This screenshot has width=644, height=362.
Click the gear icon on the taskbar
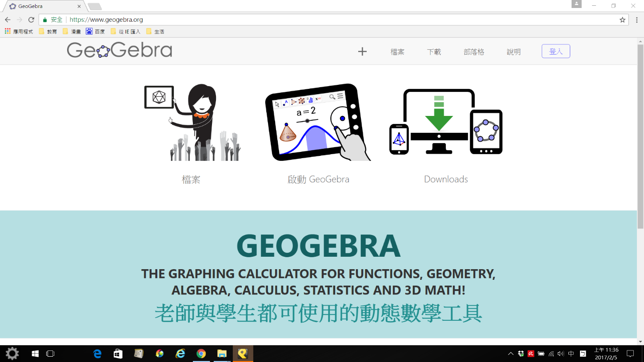click(12, 354)
